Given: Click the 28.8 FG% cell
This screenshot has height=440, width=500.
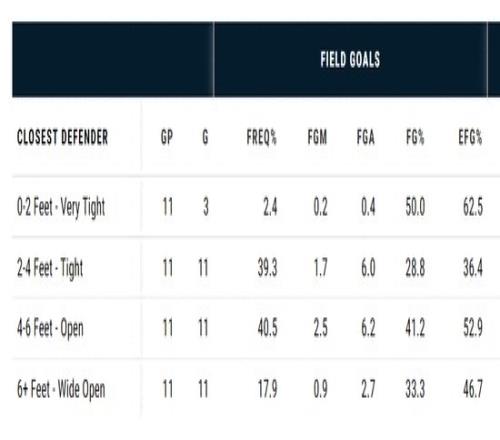Looking at the screenshot, I should tap(415, 268).
